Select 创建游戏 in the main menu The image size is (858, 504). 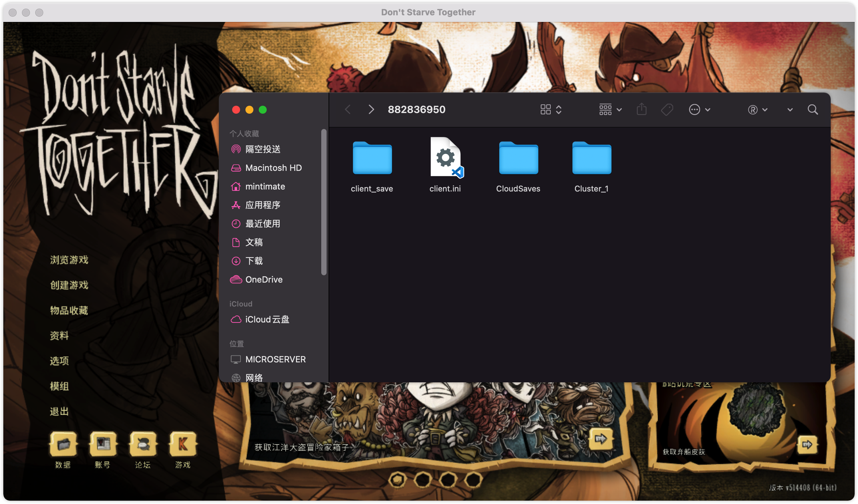(69, 285)
